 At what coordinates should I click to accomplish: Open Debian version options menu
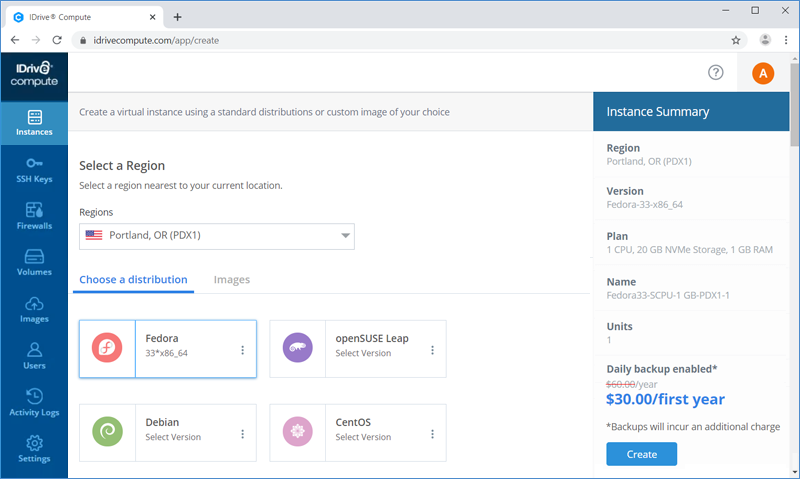[242, 434]
